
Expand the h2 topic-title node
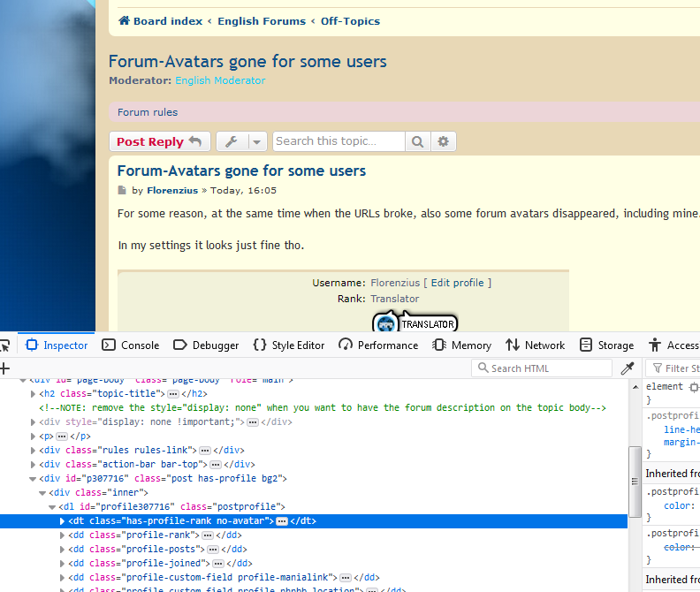point(33,394)
